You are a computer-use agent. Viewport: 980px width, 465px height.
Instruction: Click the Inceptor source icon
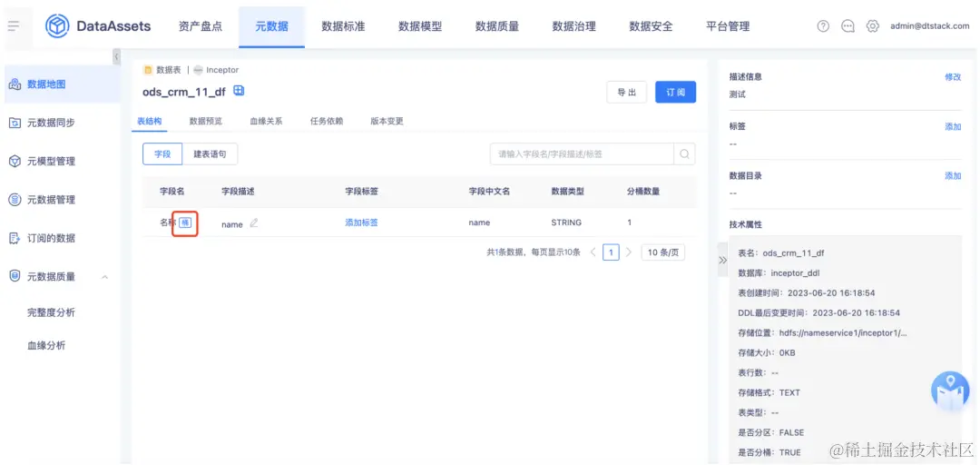(x=198, y=70)
